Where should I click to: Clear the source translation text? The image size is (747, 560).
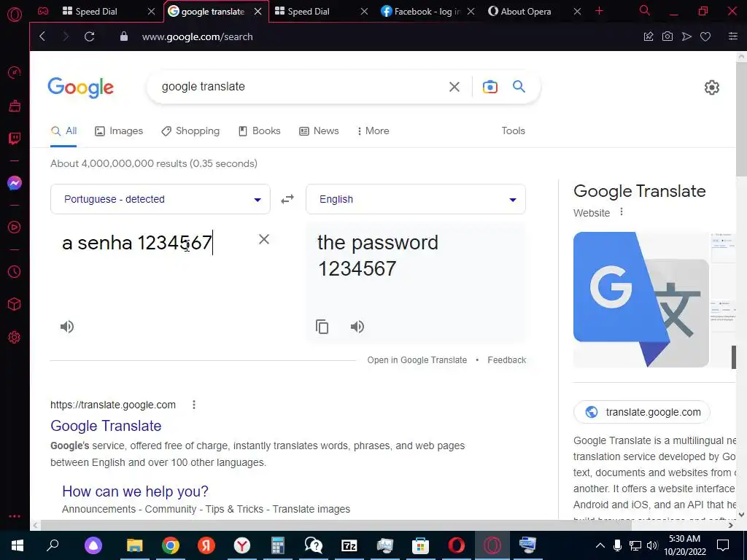264,239
